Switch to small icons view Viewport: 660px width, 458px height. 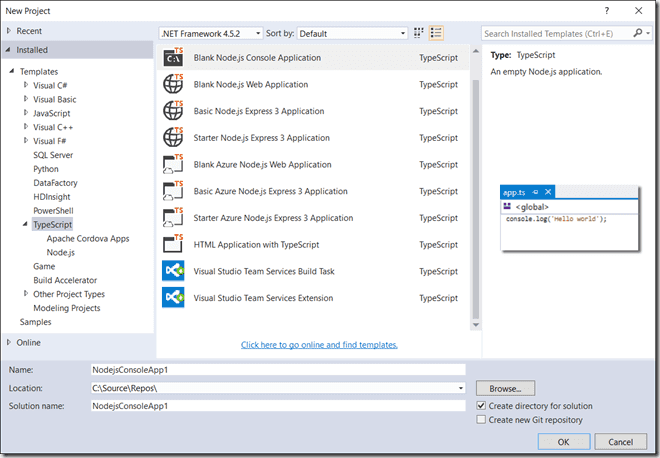click(x=418, y=33)
